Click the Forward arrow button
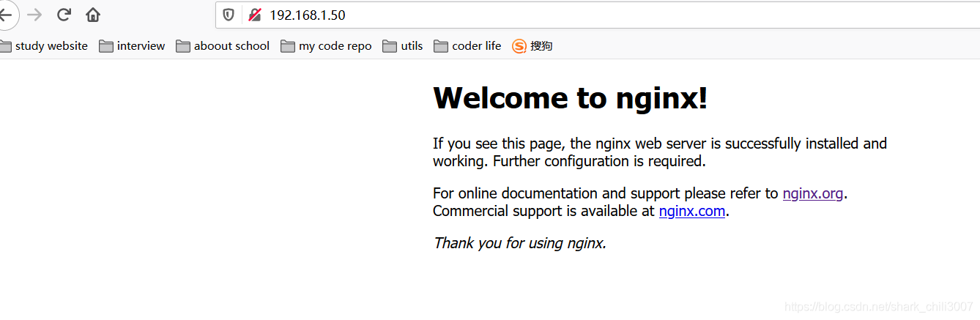Screen dimensions: 980x320 click(34, 15)
